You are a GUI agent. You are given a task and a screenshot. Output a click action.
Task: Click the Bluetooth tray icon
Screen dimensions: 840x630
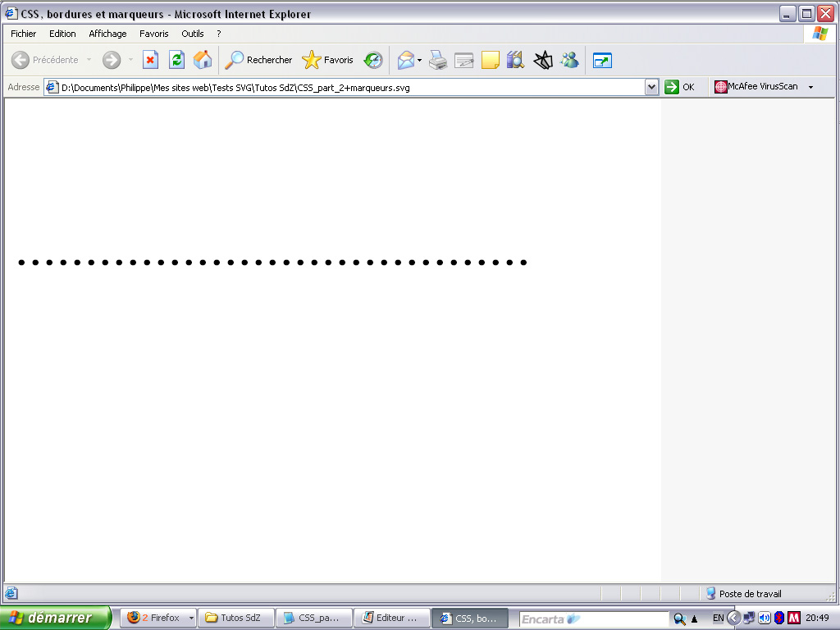click(779, 619)
